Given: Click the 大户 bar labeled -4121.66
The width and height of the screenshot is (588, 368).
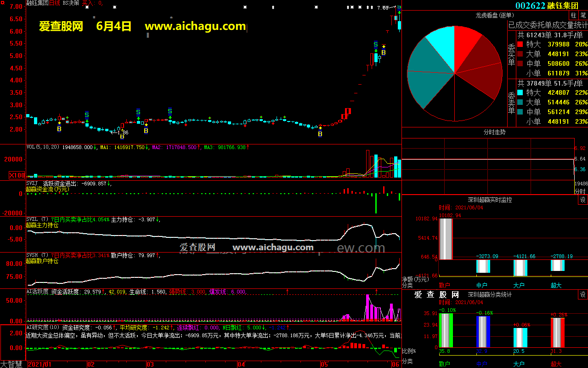Looking at the screenshot, I should pyautogui.click(x=520, y=267).
